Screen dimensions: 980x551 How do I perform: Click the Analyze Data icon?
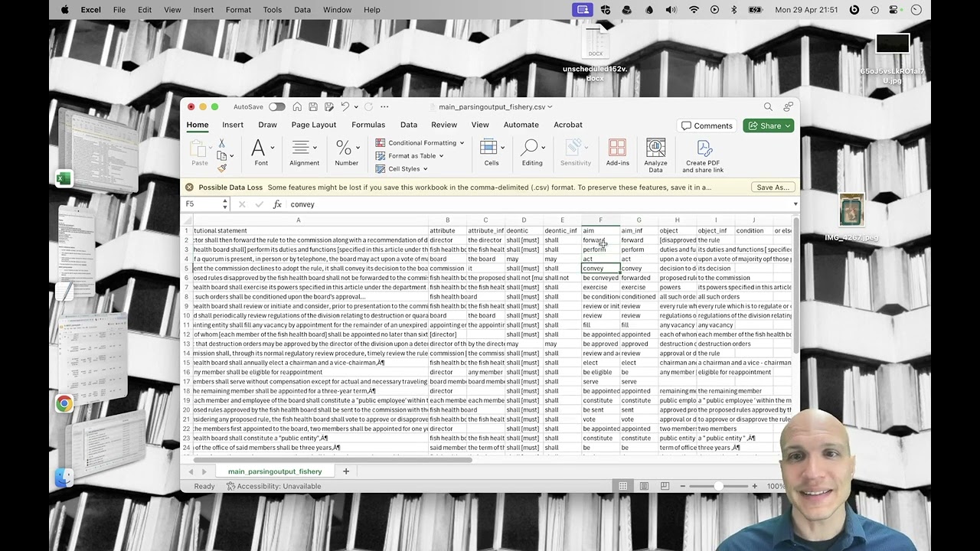click(655, 155)
